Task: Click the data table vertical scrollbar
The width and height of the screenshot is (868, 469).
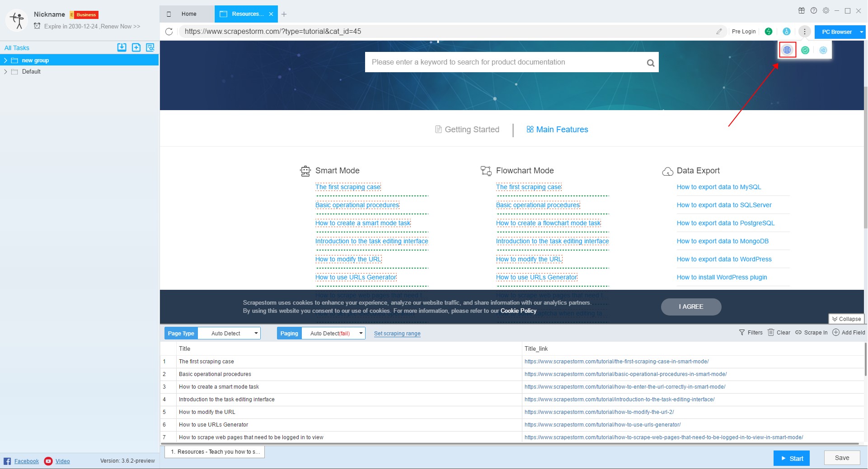Action: [x=865, y=359]
